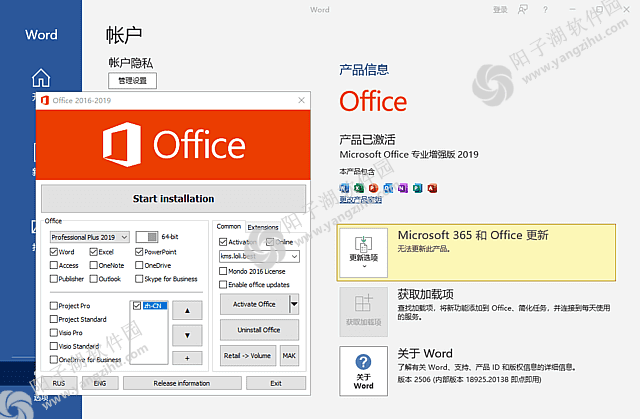Open the 更新选项 update options button
The height and width of the screenshot is (419, 640).
tap(363, 253)
